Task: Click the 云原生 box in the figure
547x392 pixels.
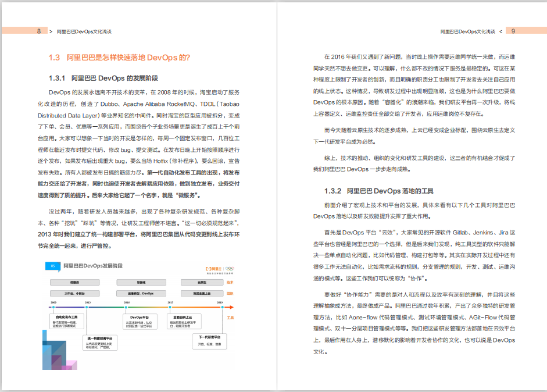Action: point(202,283)
